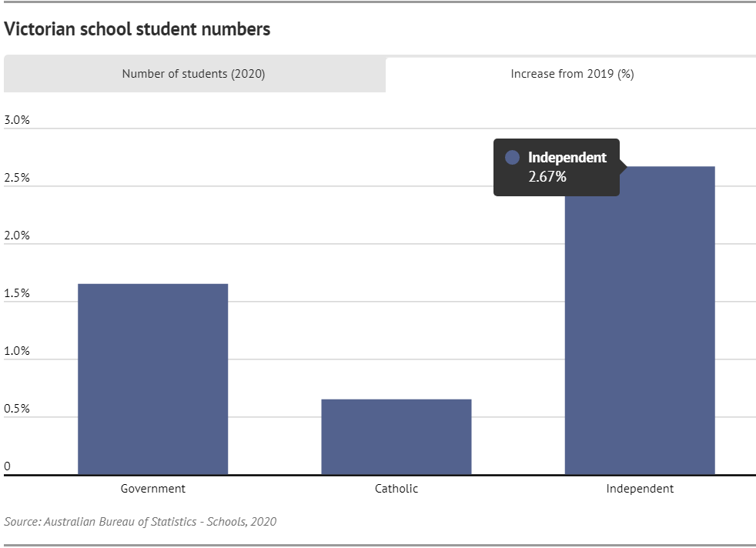
Task: Click the blue dot in the tooltip
Action: click(x=512, y=158)
